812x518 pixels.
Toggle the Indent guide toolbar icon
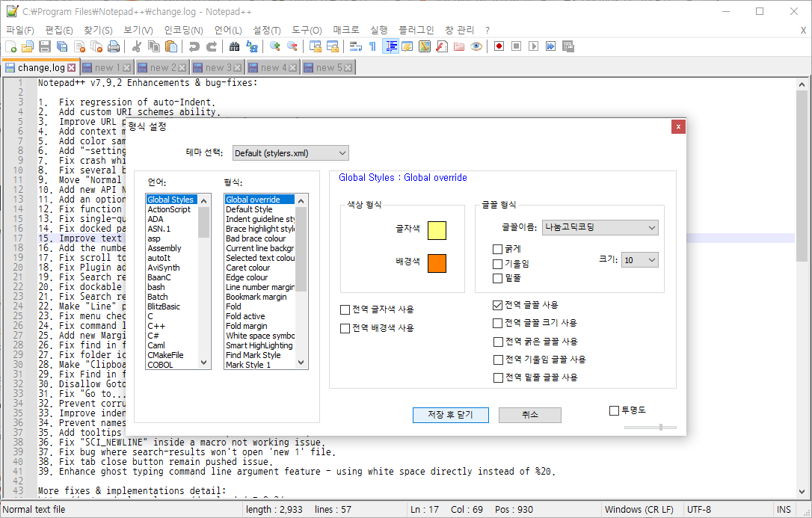(x=390, y=46)
